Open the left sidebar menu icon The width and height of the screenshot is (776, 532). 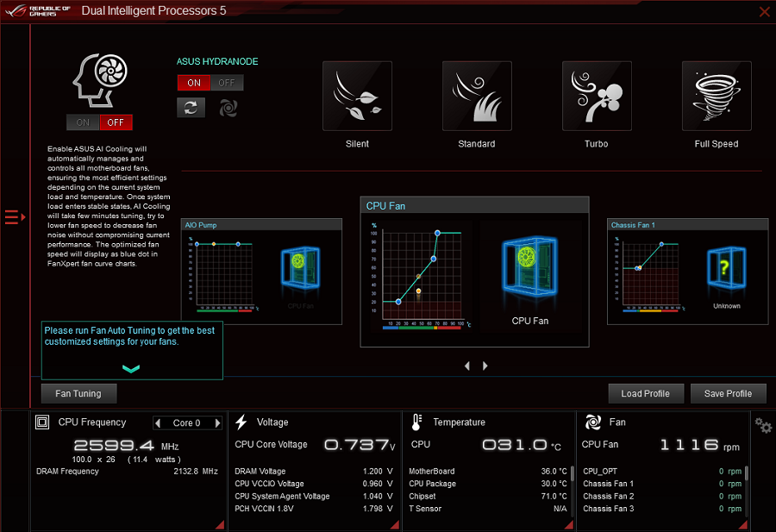(x=15, y=216)
